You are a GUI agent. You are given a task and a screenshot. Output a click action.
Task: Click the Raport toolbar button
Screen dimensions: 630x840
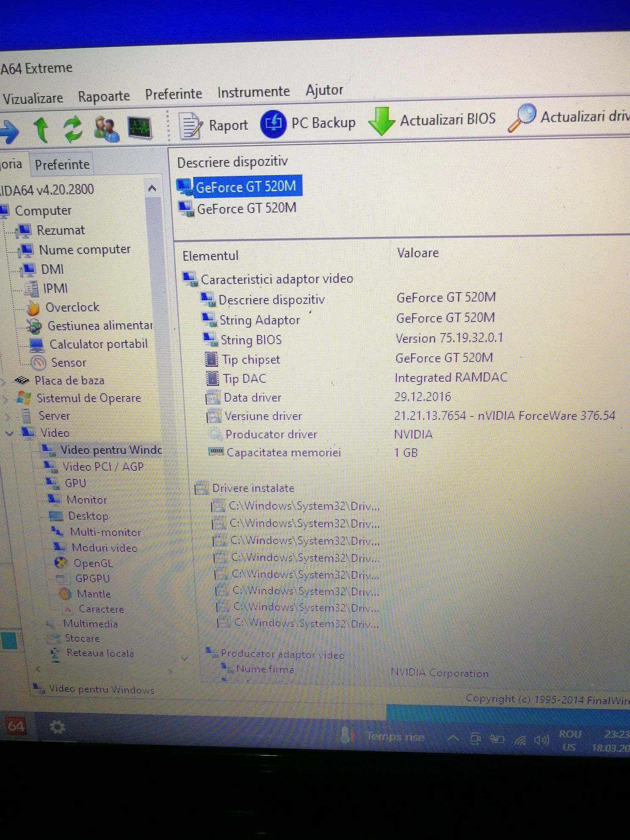pyautogui.click(x=214, y=125)
